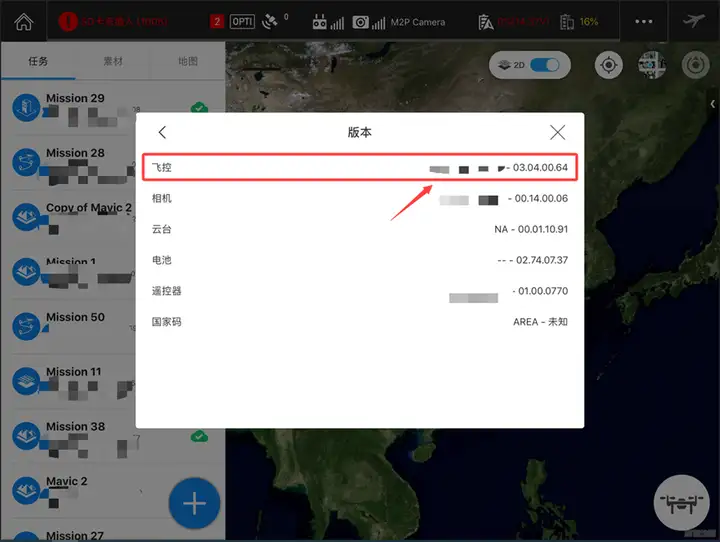Open the OPTI flight mode indicator
The width and height of the screenshot is (720, 542).
click(242, 22)
